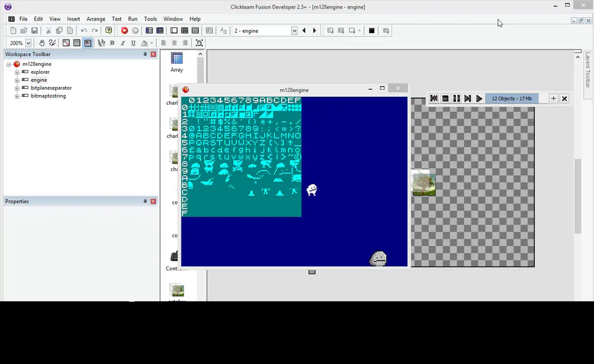Toggle the show-grid button with red mark
594x364 pixels.
pyautogui.click(x=66, y=43)
